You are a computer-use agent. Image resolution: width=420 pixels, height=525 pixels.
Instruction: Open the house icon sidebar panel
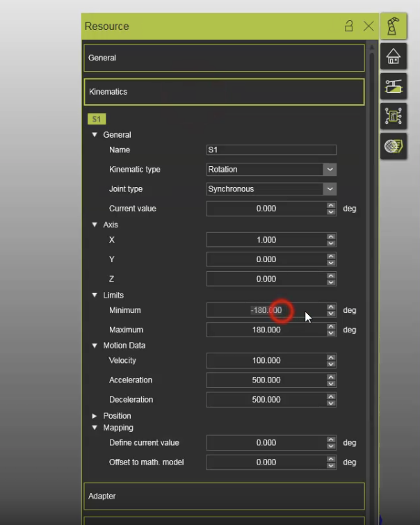(x=394, y=56)
